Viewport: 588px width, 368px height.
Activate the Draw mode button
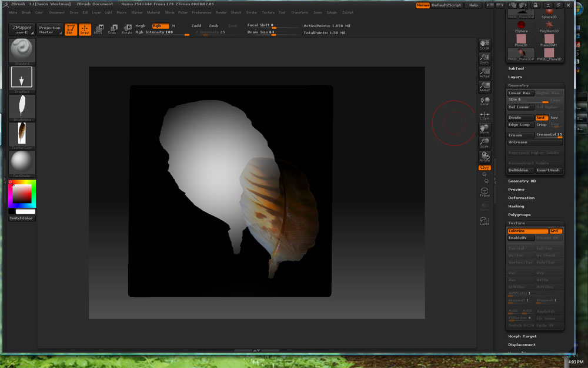pyautogui.click(x=85, y=29)
